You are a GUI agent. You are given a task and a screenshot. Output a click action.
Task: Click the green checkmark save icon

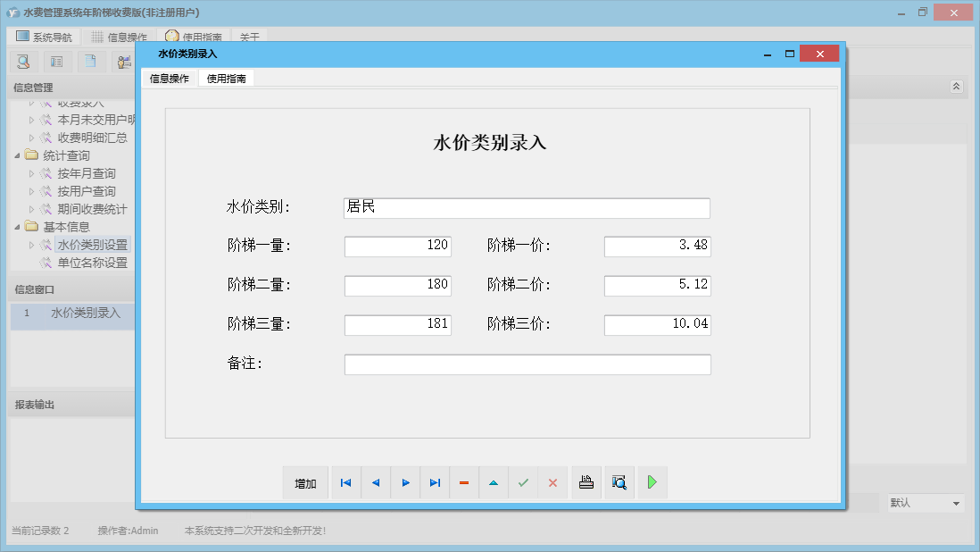(523, 483)
